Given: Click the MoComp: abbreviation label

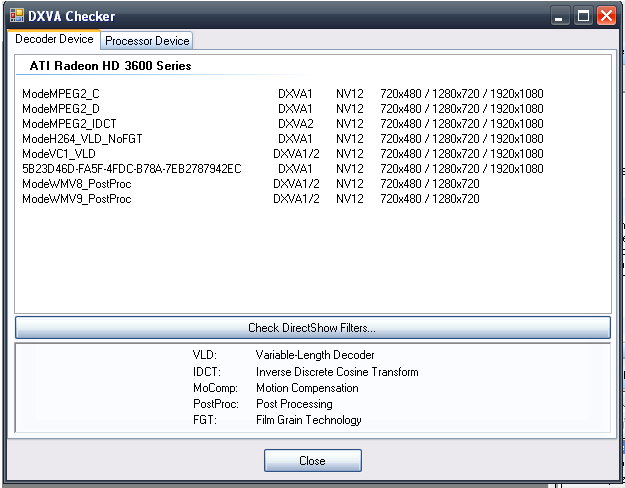Looking at the screenshot, I should [215, 388].
